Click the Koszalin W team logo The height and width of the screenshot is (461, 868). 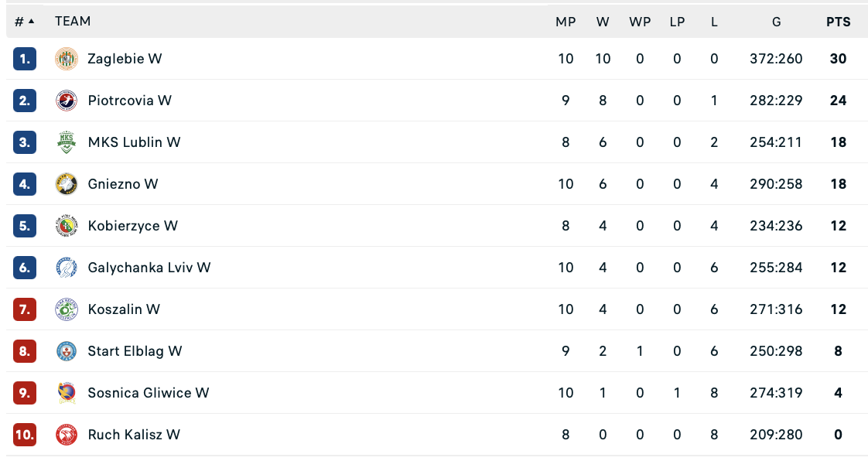(x=67, y=309)
